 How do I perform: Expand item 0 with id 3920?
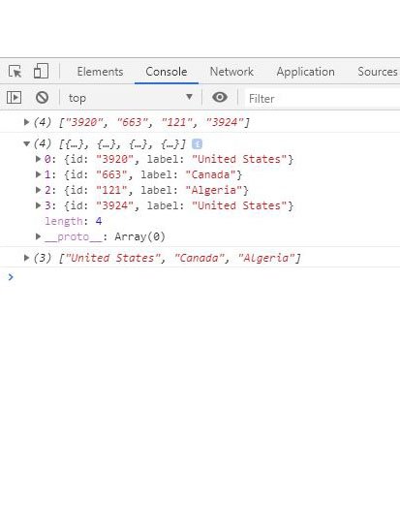39,159
